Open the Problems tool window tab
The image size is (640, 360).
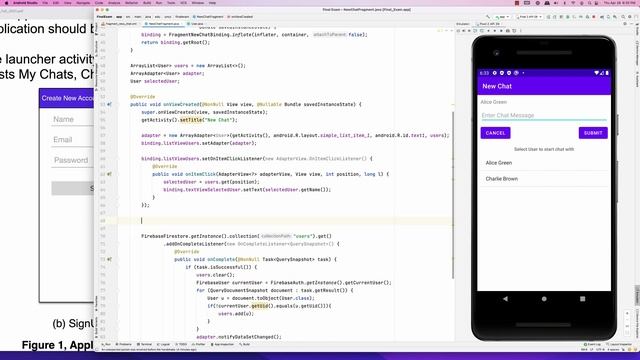pyautogui.click(x=124, y=344)
